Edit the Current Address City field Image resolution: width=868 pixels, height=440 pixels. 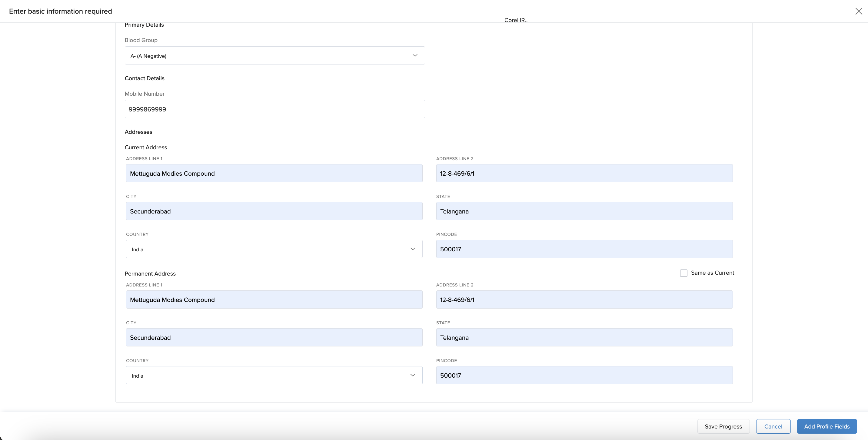(274, 211)
